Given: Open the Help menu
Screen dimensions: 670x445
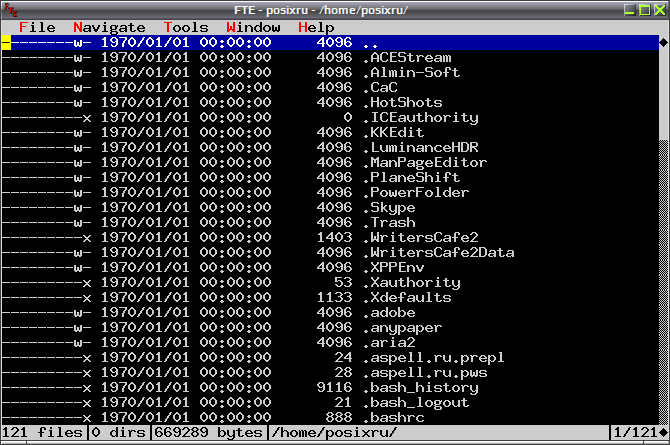Looking at the screenshot, I should pyautogui.click(x=316, y=27).
